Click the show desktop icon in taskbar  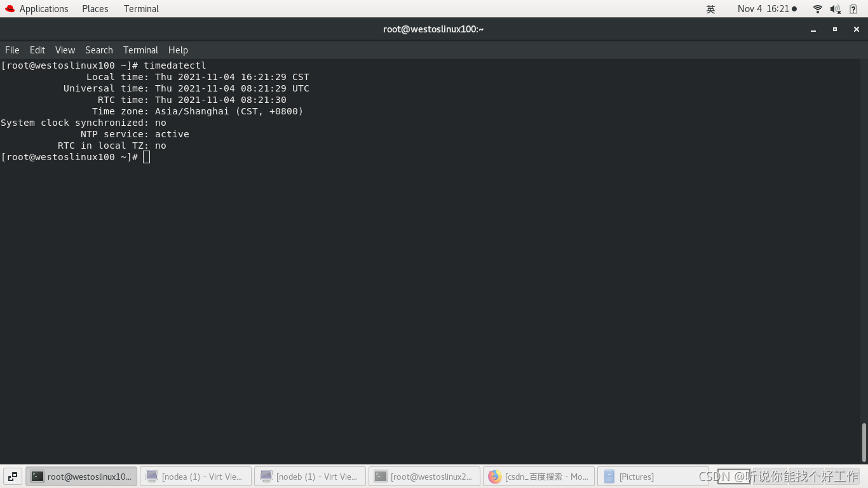tap(13, 477)
